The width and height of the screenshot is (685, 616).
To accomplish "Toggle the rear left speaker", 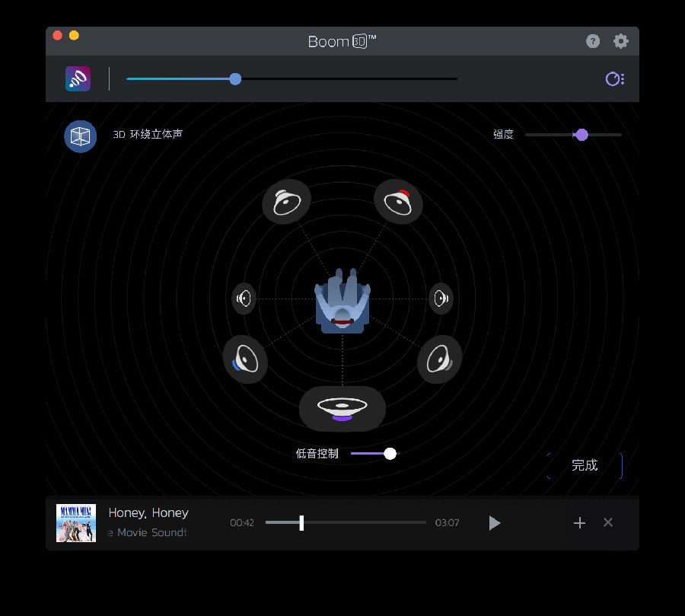I will click(x=245, y=359).
